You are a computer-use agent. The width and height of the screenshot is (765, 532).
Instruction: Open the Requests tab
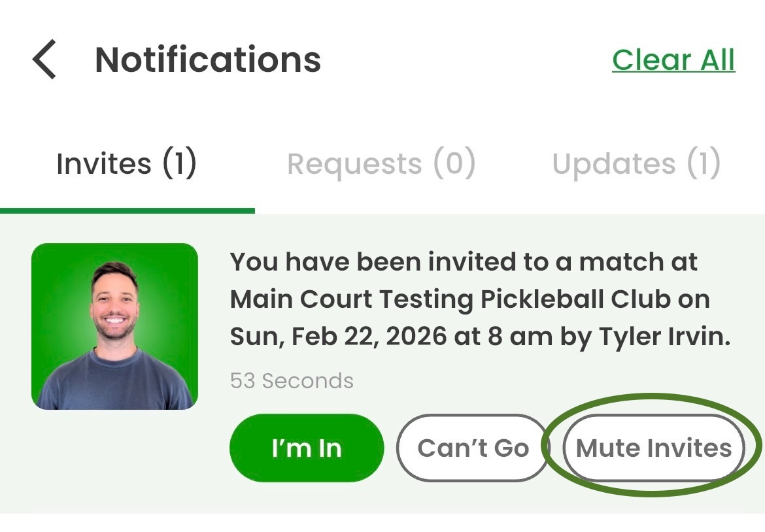pos(381,163)
